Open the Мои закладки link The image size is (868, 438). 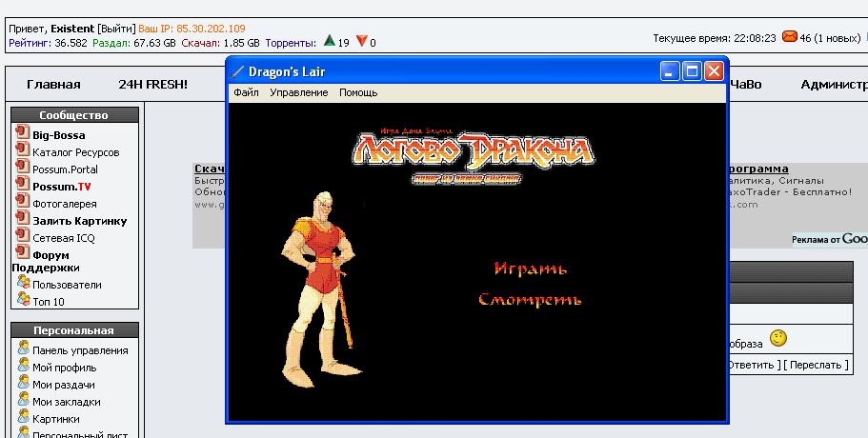pyautogui.click(x=67, y=402)
